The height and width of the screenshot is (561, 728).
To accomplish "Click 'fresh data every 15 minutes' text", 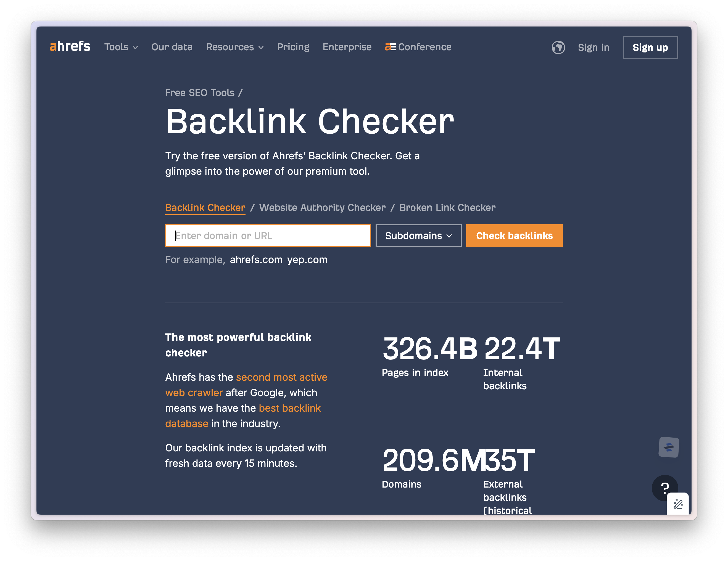I will pos(231,463).
